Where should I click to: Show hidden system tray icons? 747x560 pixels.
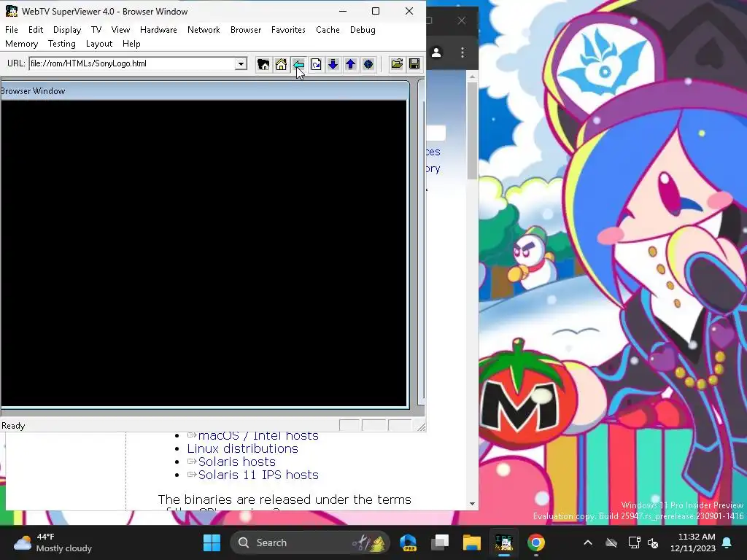588,542
